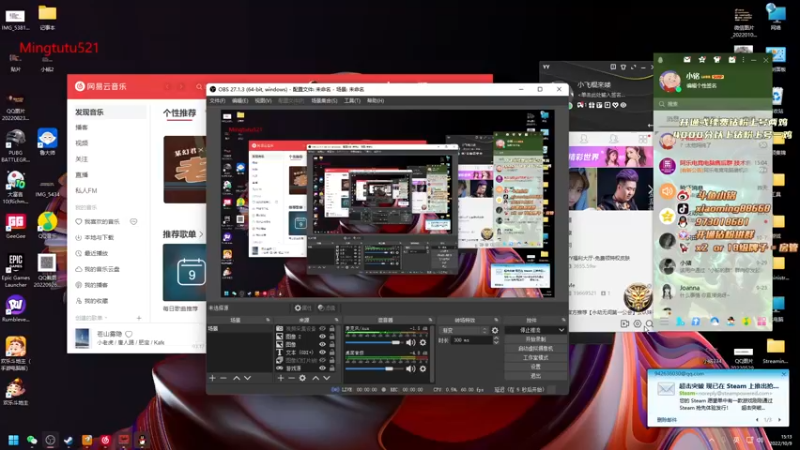Expand 推荐歌单 chevron in NetEase Music
The width and height of the screenshot is (800, 450).
tap(201, 234)
